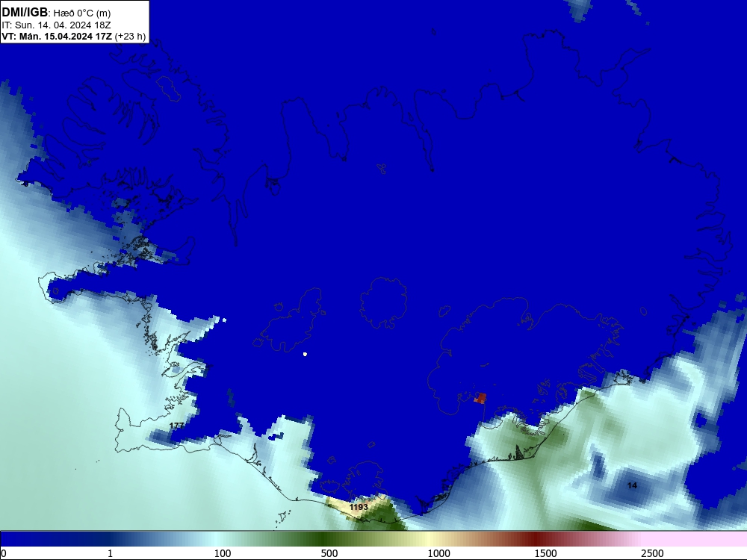
Task: Click the legend label 0
Action: pyautogui.click(x=4, y=553)
